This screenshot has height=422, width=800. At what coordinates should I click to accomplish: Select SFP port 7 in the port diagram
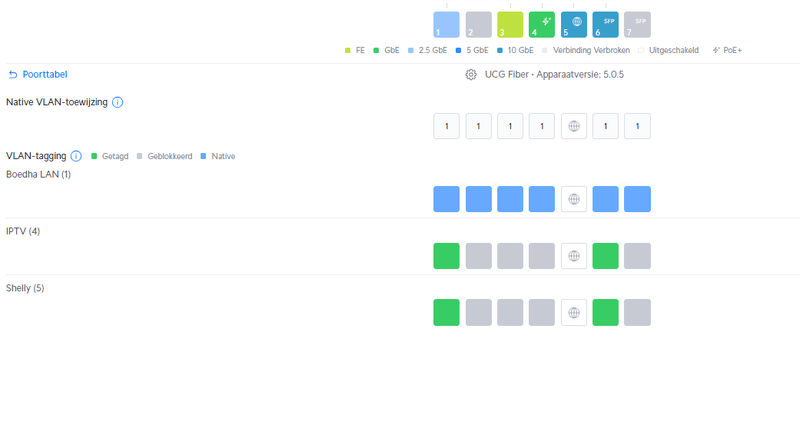click(637, 24)
